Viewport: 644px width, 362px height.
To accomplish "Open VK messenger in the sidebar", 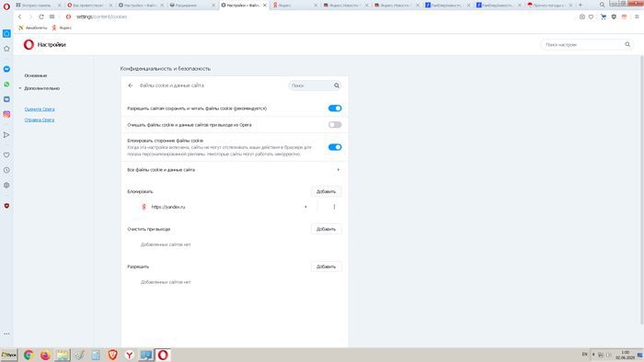I will tap(6, 99).
